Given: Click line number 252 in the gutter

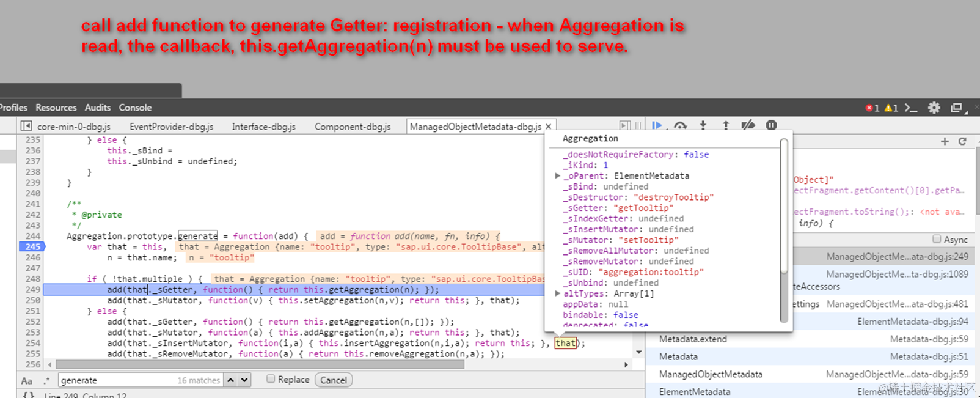Looking at the screenshot, I should tap(33, 322).
